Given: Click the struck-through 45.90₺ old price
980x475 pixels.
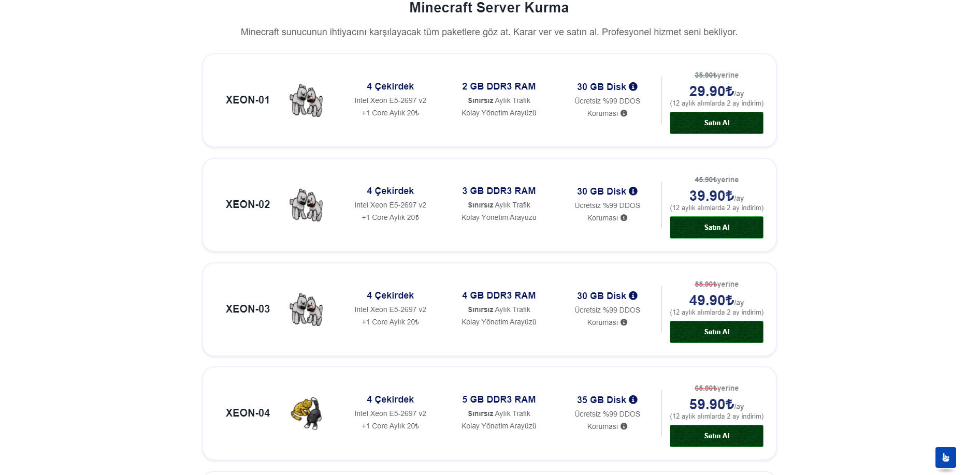Looking at the screenshot, I should click(x=705, y=180).
